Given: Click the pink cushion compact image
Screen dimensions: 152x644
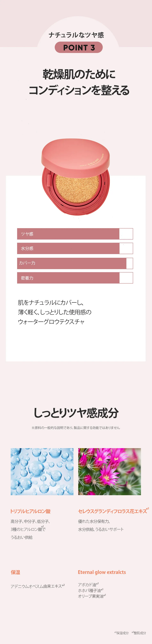Looking at the screenshot, I should [76, 176].
